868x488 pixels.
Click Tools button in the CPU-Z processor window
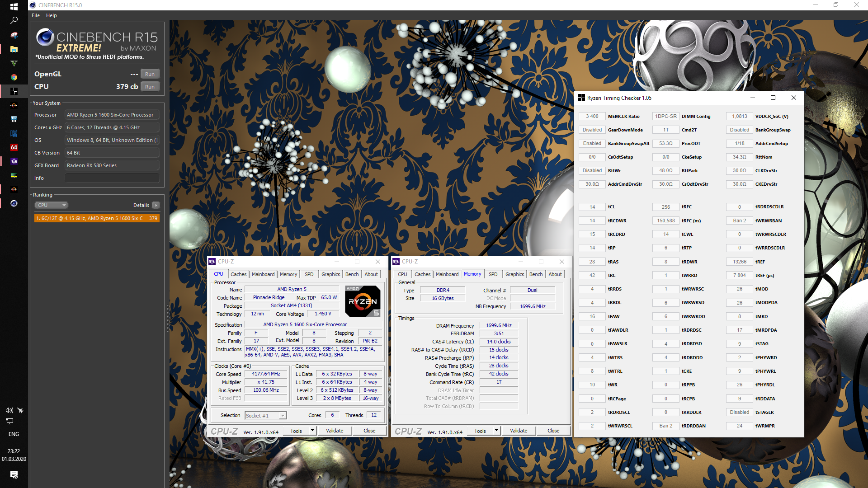coord(296,431)
